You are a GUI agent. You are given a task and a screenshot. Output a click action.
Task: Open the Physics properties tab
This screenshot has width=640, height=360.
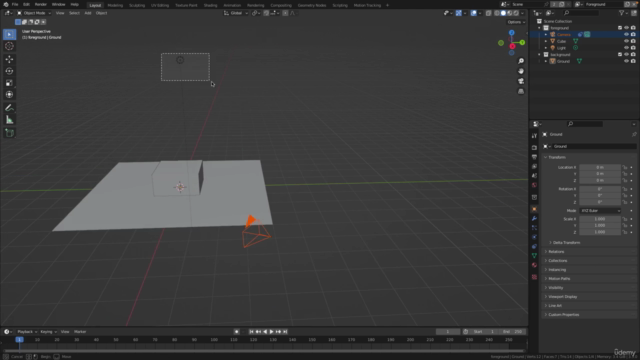(x=534, y=237)
